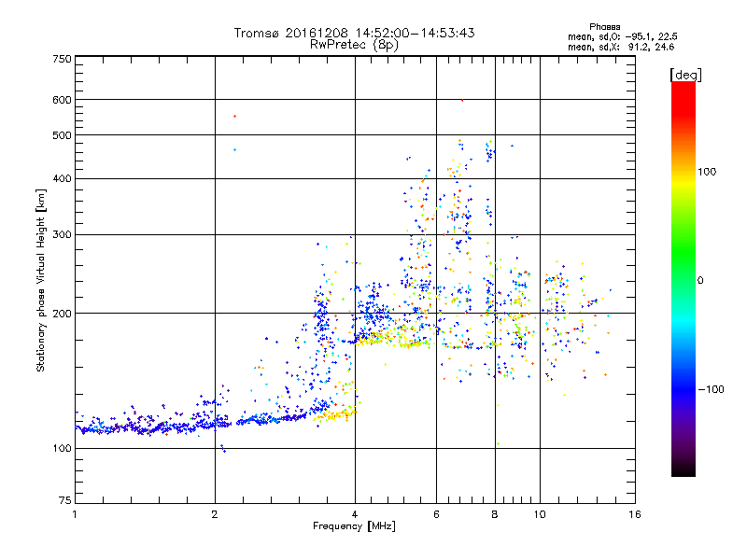The image size is (747, 560).
Task: Click the isolated red point at 600 km
Action: pos(461,100)
